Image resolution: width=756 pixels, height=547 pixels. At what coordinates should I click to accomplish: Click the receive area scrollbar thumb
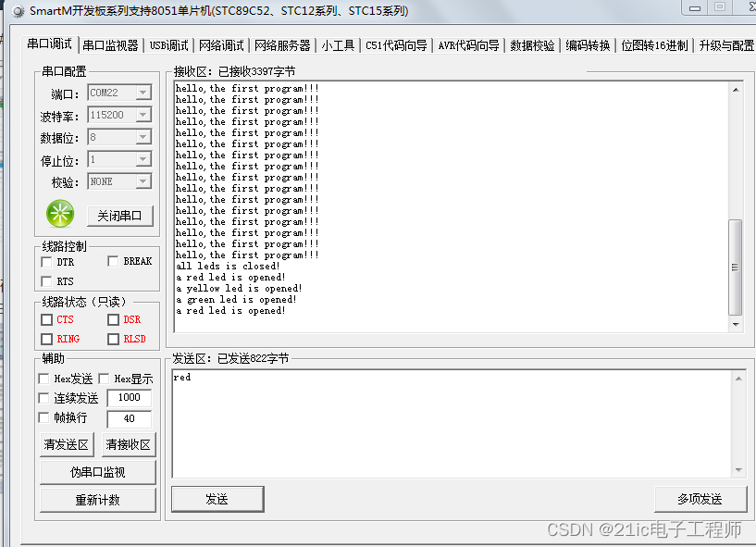coord(736,267)
